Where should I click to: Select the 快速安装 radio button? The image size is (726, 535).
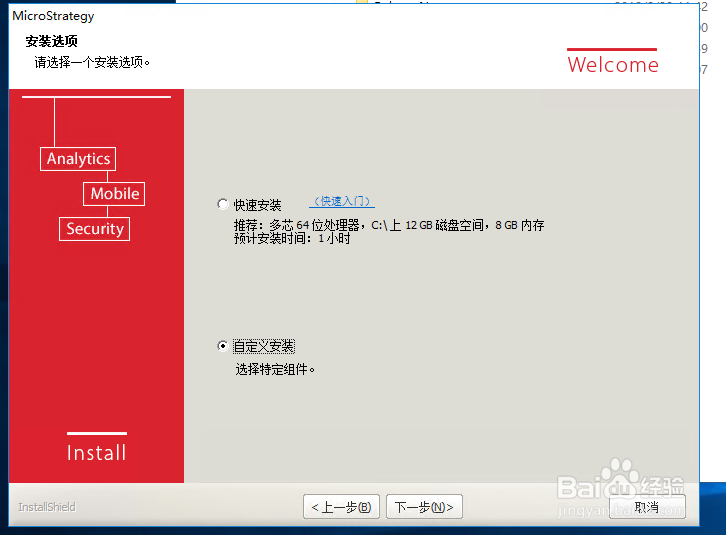(223, 204)
